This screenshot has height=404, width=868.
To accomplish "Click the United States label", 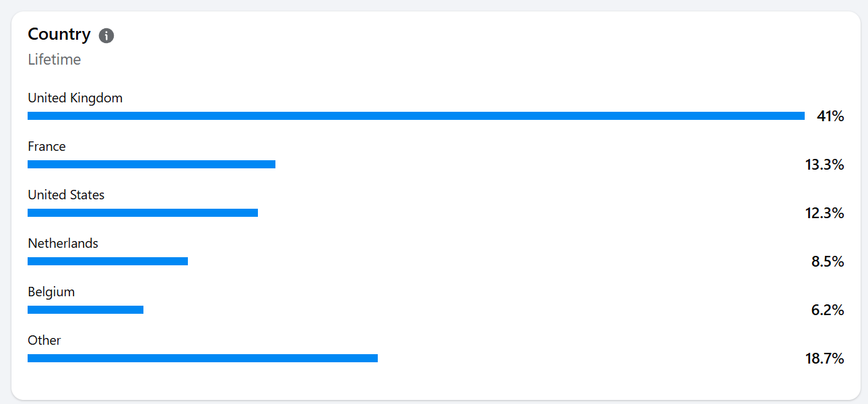I will pos(66,195).
